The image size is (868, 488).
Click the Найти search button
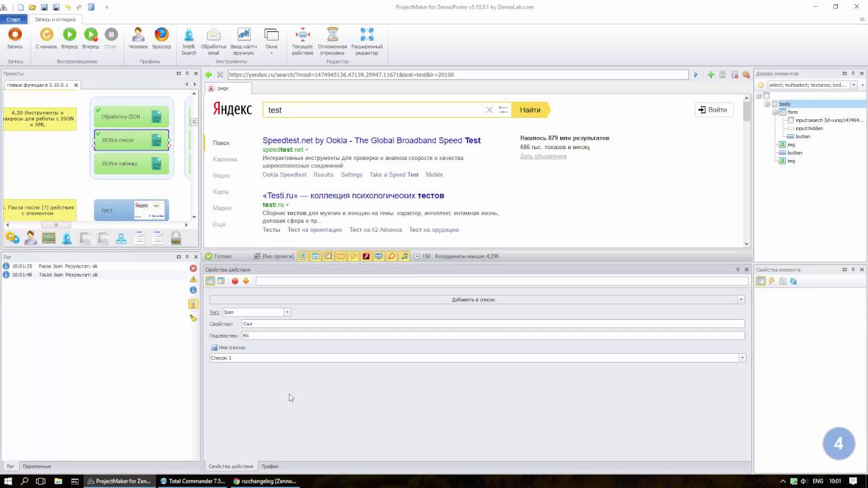(x=530, y=110)
